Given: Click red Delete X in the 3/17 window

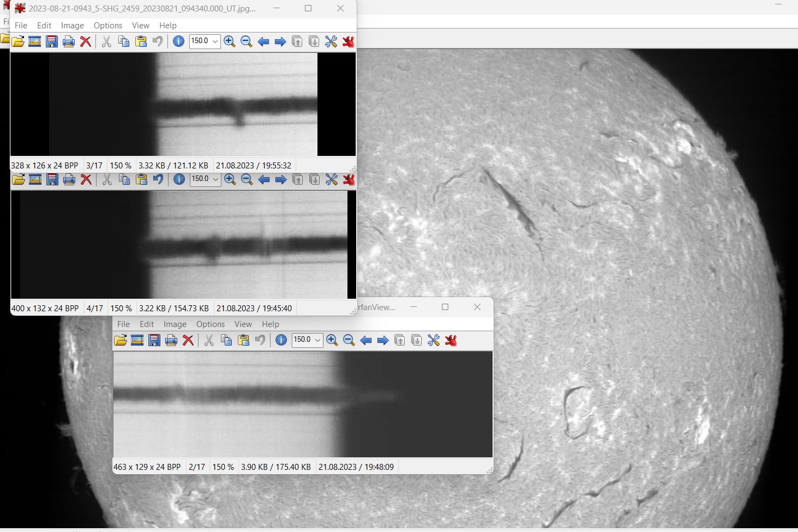Looking at the screenshot, I should (x=86, y=41).
